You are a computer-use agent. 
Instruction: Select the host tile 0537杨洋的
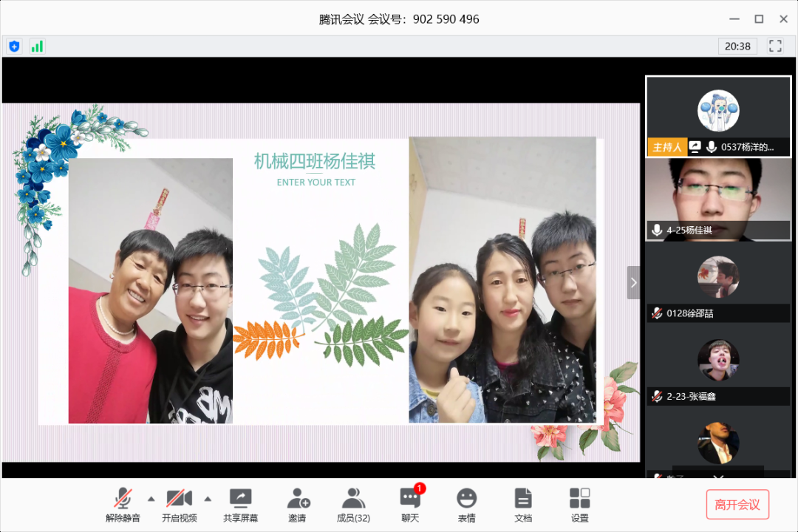tap(718, 117)
